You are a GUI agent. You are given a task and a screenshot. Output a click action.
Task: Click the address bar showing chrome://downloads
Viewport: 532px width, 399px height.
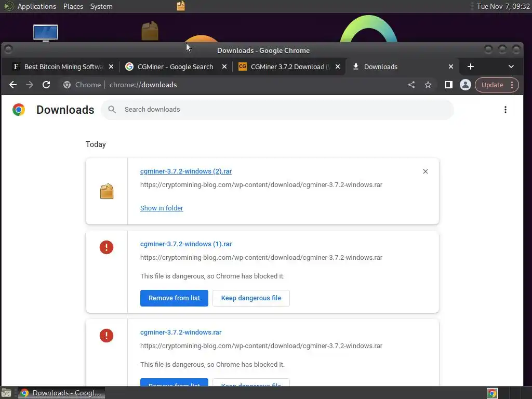coord(143,85)
